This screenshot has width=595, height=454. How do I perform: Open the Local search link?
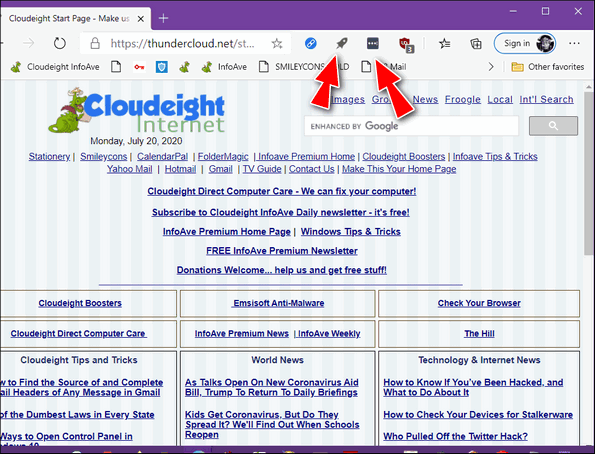coord(500,99)
